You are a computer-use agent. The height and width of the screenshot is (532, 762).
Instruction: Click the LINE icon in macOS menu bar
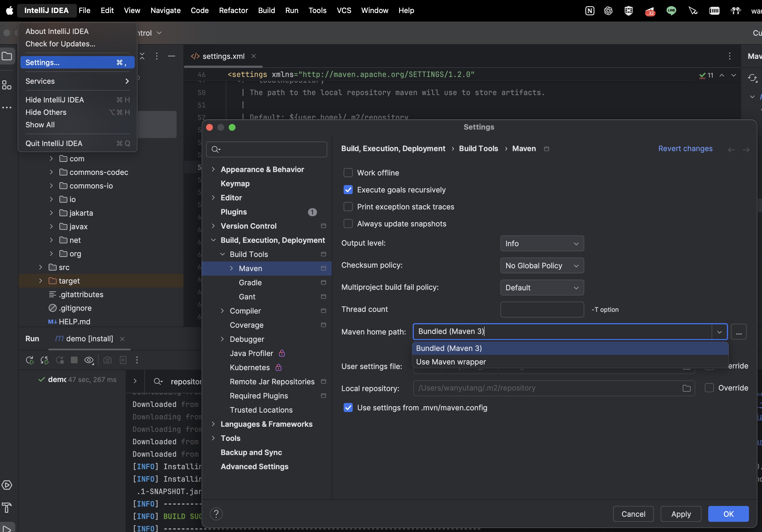(x=671, y=11)
